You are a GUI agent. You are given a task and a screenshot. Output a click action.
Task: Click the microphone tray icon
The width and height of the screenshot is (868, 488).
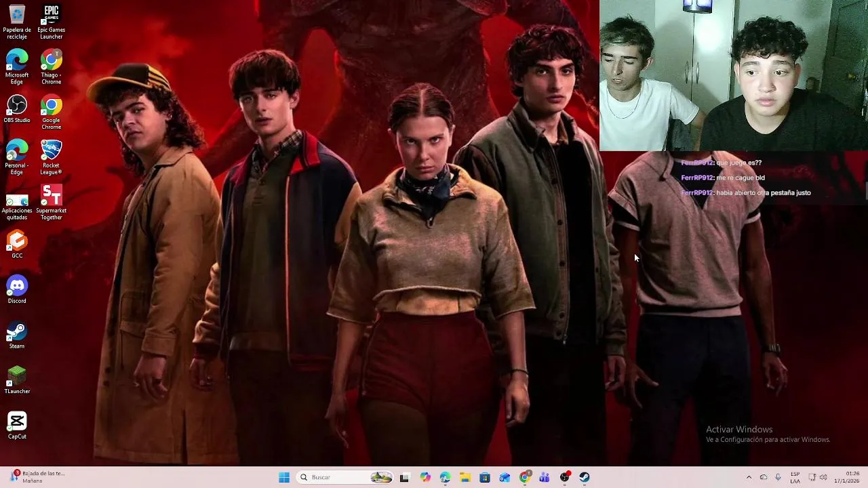[x=778, y=477]
